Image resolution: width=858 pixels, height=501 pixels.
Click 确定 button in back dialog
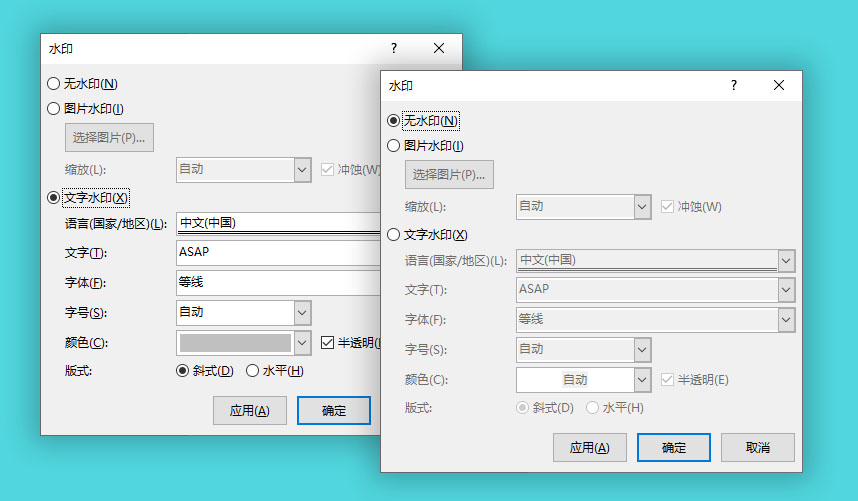tap(334, 411)
